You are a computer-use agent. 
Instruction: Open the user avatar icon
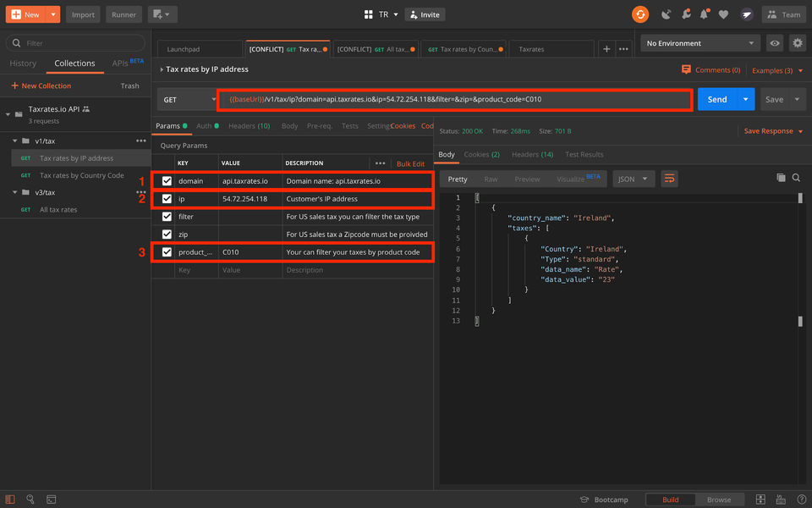pos(746,14)
